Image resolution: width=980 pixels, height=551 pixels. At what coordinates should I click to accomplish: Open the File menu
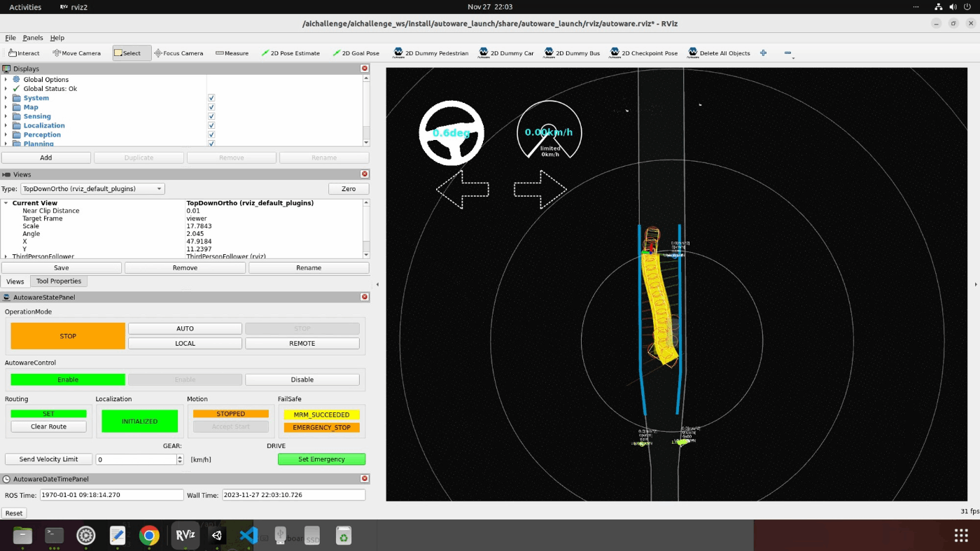10,38
